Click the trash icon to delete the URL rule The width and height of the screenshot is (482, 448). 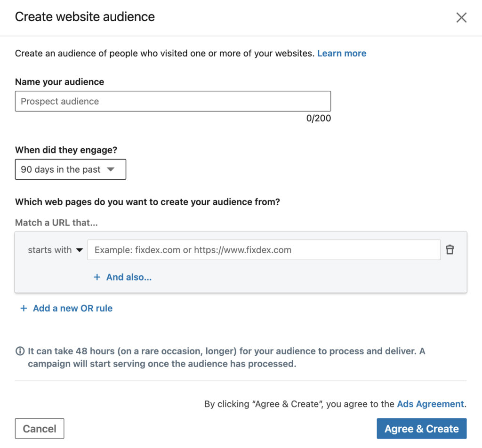450,249
